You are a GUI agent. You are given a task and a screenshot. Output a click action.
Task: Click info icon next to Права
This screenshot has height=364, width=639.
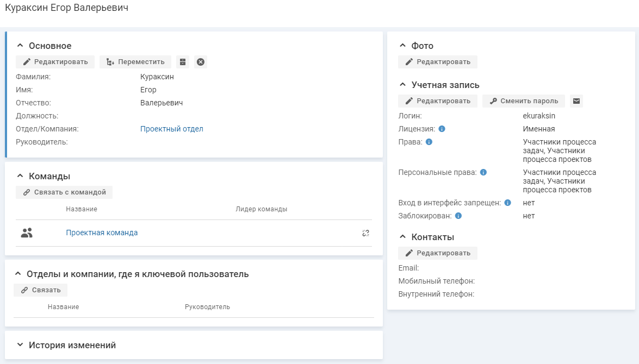429,142
